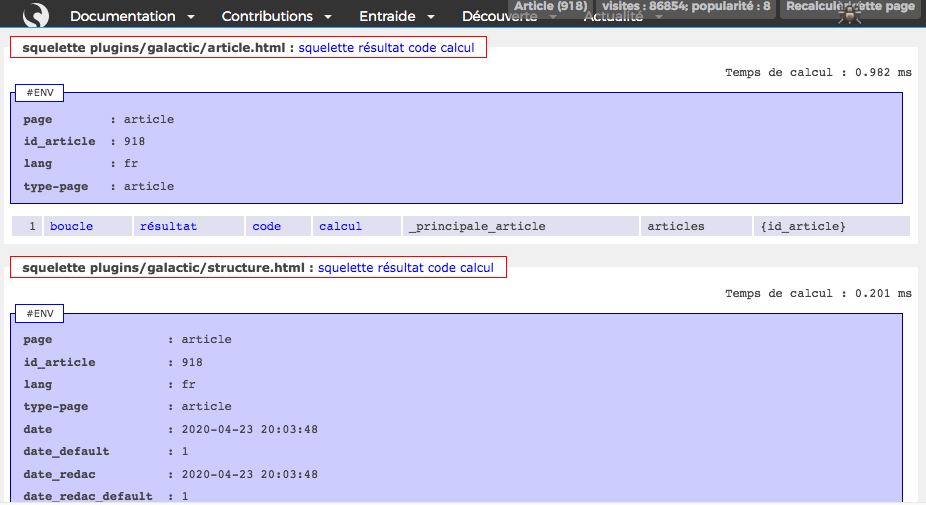
Task: Click calcul link in the boucle table row
Action: click(340, 227)
